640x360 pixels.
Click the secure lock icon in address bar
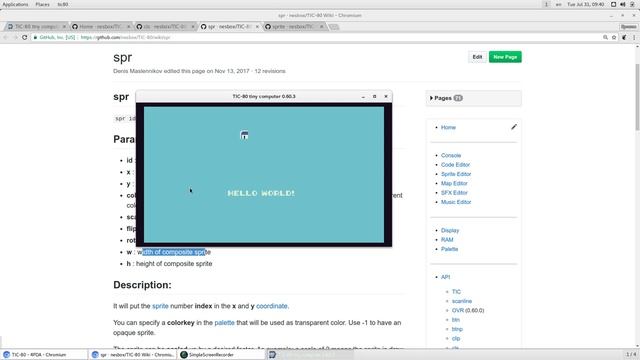(36, 37)
